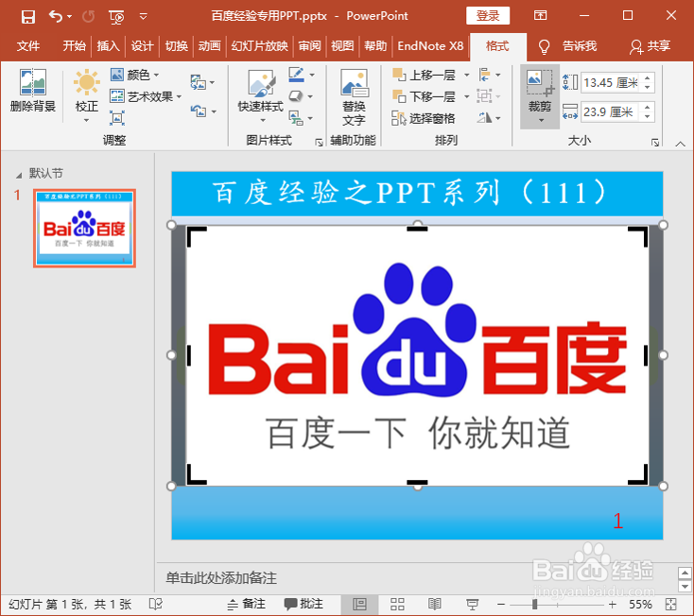Switch to the 切换 tab
The height and width of the screenshot is (616, 694).
176,45
